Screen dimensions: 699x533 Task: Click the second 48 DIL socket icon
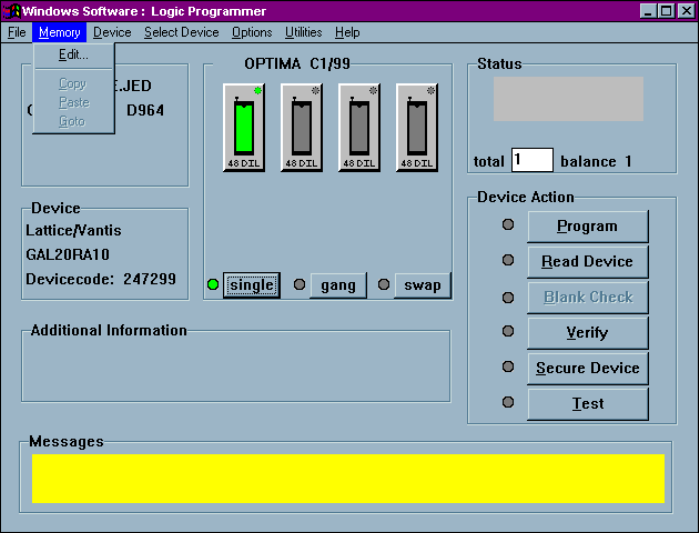click(302, 127)
